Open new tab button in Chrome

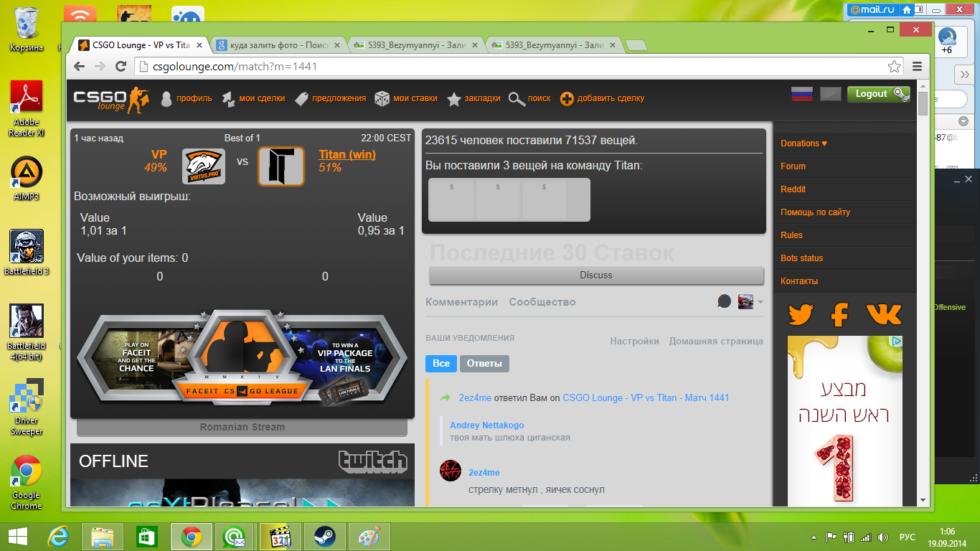636,45
